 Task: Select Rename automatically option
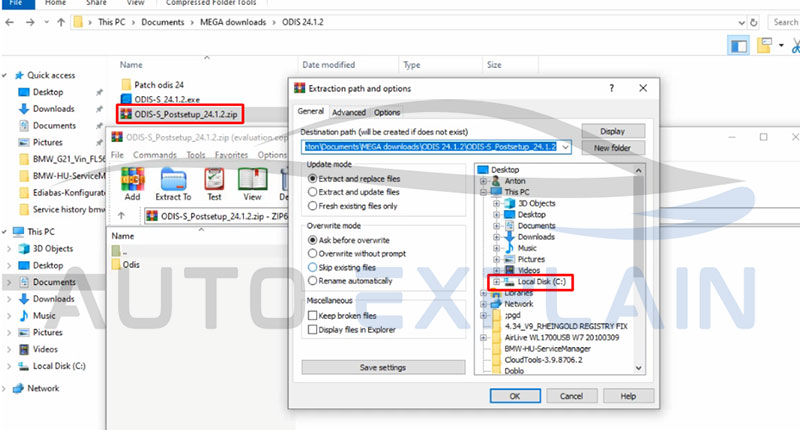[x=350, y=281]
